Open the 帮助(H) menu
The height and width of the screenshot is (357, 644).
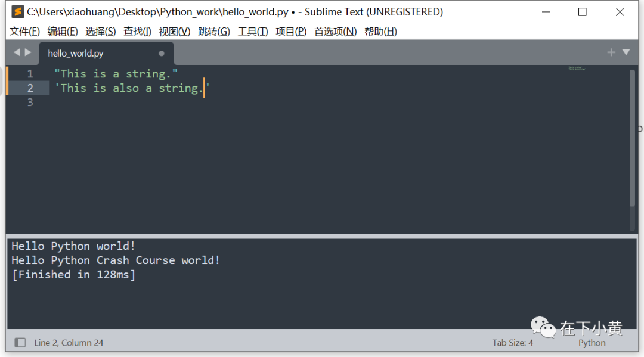(380, 32)
